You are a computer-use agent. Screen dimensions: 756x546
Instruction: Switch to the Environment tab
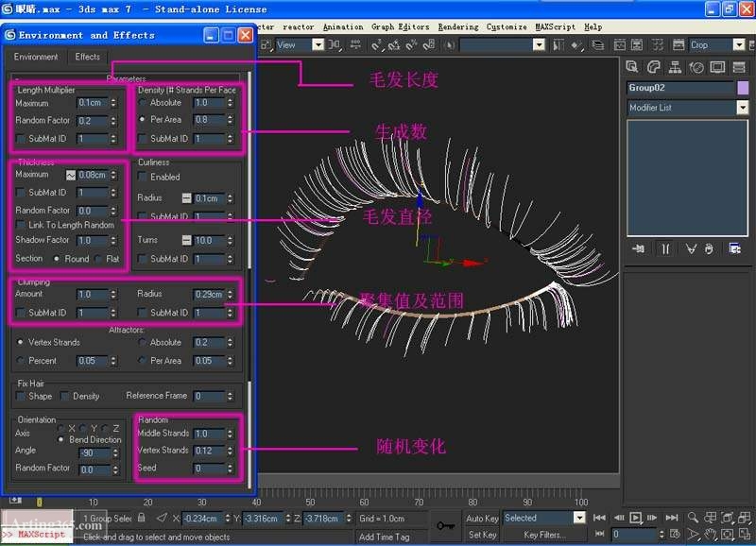pos(36,57)
